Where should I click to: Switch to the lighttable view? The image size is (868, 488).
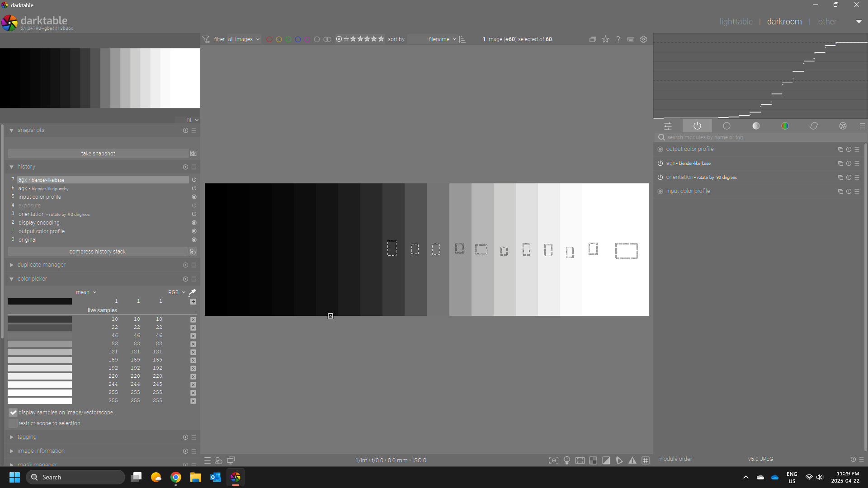(736, 22)
